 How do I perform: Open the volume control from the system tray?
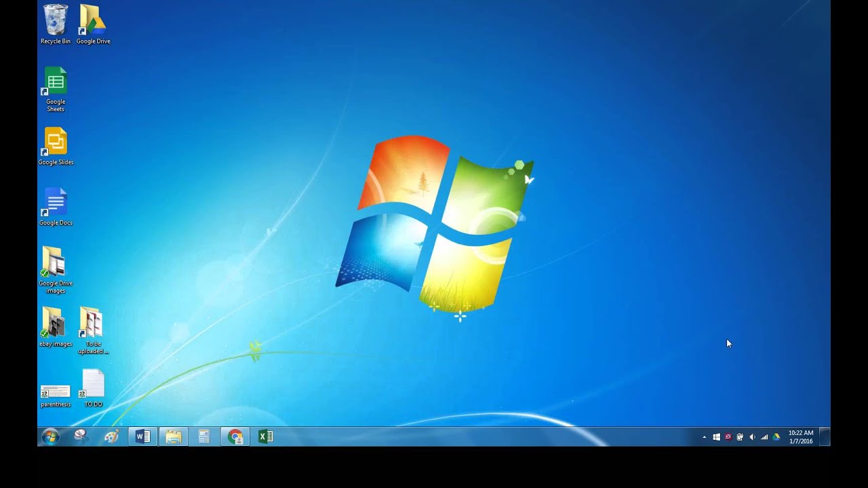tap(752, 436)
